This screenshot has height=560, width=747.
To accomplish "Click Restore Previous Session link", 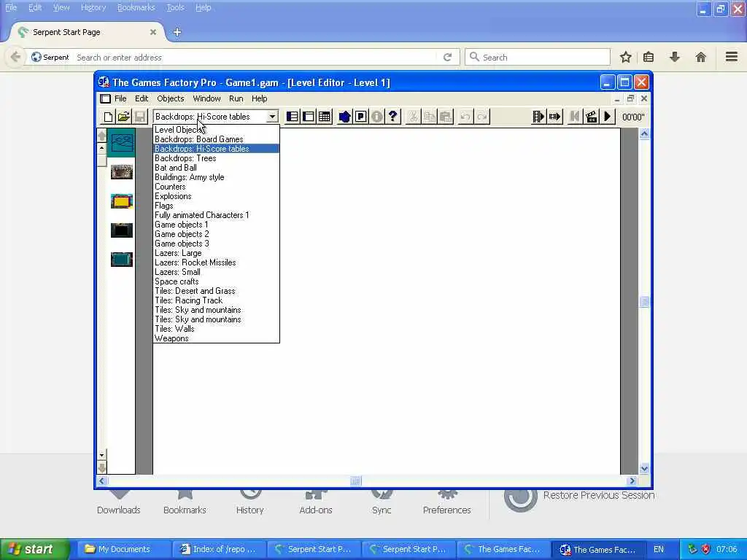I will click(x=598, y=495).
